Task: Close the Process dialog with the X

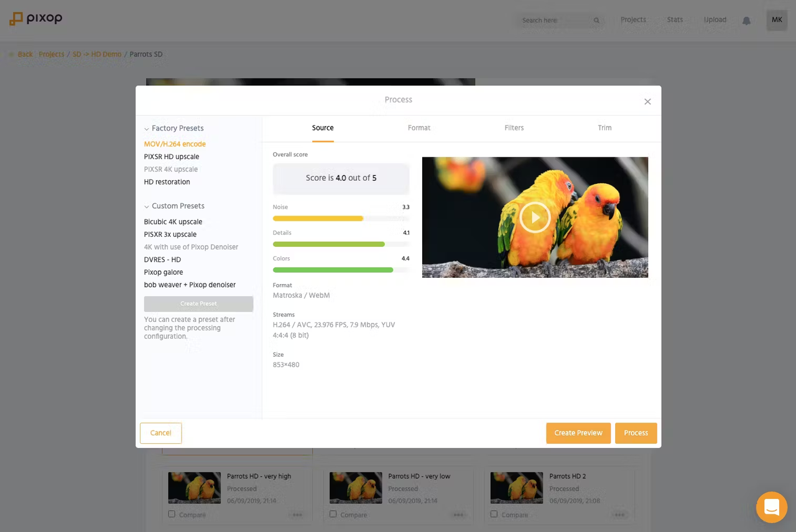Action: (647, 101)
